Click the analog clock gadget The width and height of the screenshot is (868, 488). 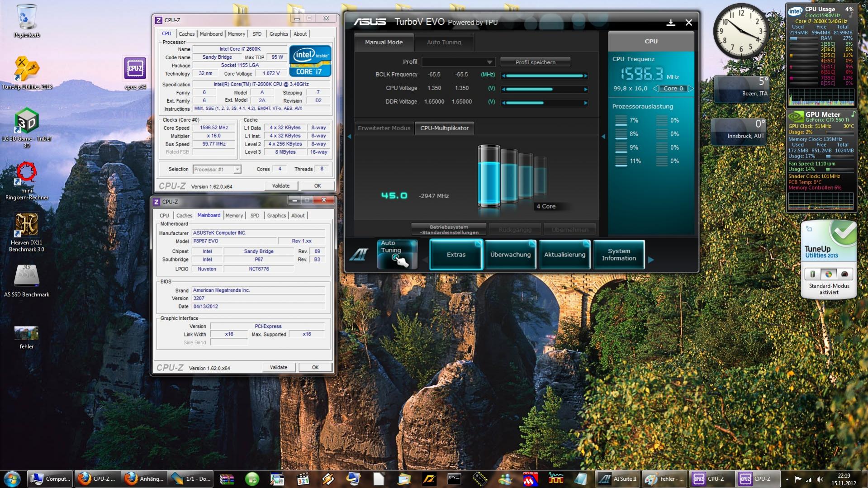tap(741, 31)
